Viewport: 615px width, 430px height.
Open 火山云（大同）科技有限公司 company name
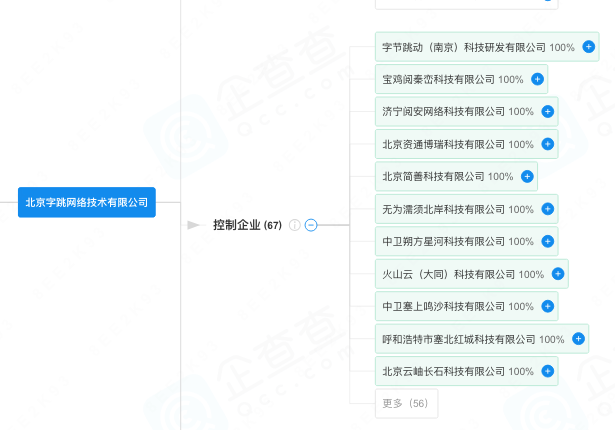449,274
